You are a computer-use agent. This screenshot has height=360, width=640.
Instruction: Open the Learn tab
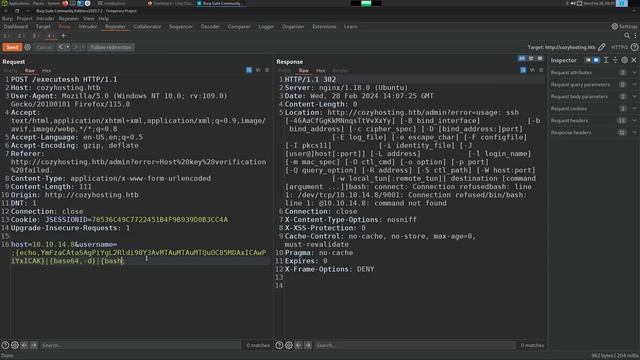[350, 27]
